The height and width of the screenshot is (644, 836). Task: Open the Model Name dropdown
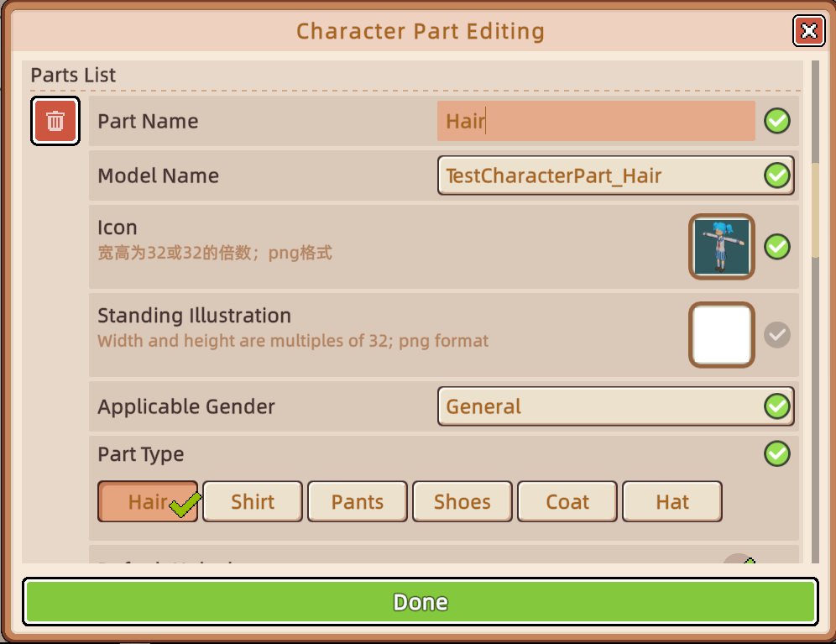600,175
